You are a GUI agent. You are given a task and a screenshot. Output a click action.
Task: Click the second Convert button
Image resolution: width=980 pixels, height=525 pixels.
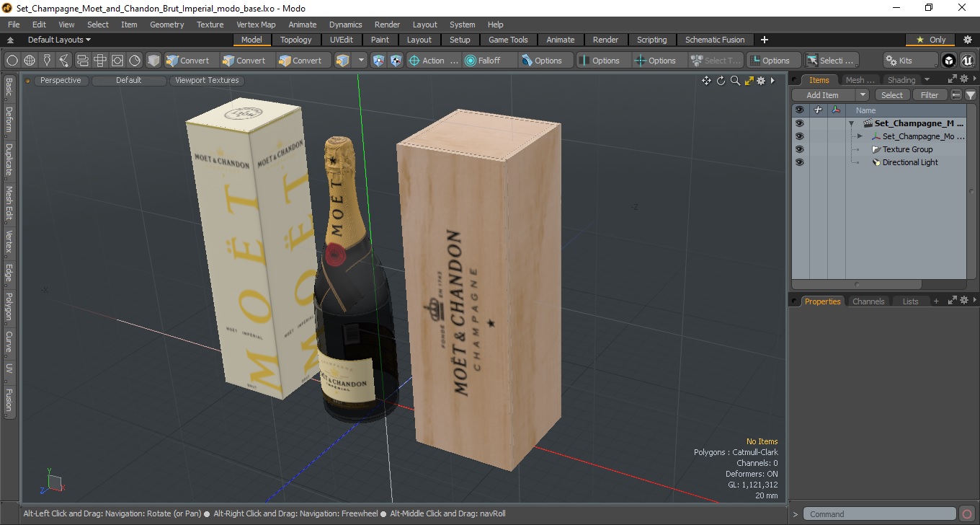click(x=245, y=61)
